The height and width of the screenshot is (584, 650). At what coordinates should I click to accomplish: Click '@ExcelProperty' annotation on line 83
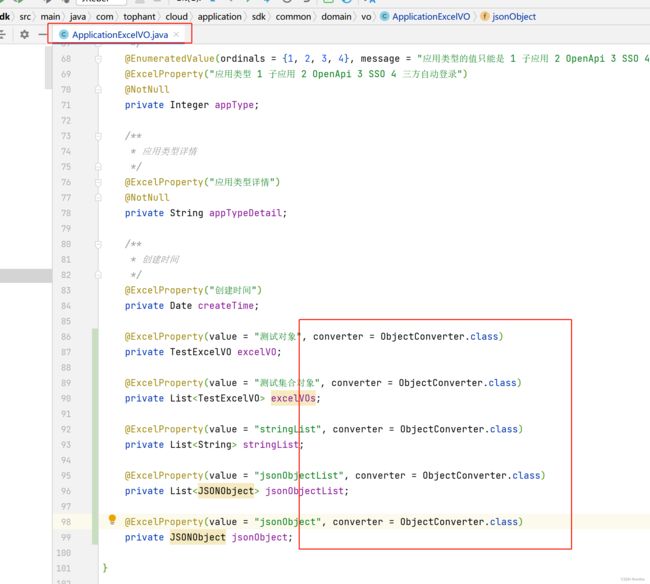[x=164, y=290]
